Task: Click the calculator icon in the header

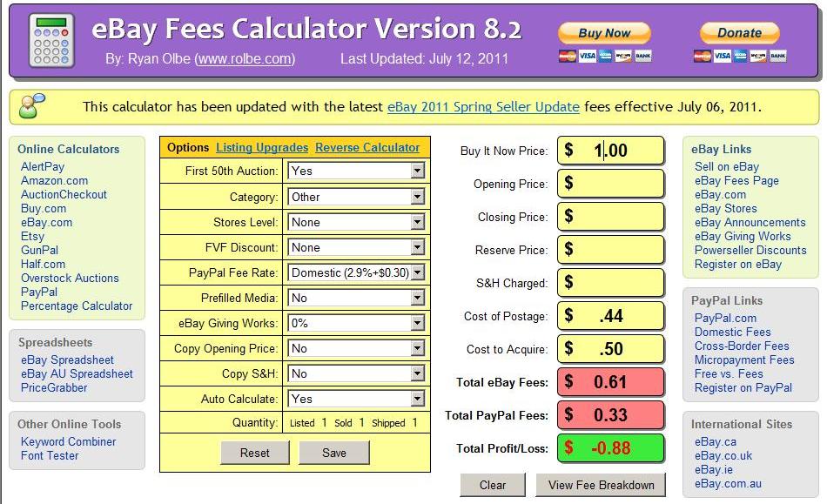Action: pyautogui.click(x=51, y=40)
